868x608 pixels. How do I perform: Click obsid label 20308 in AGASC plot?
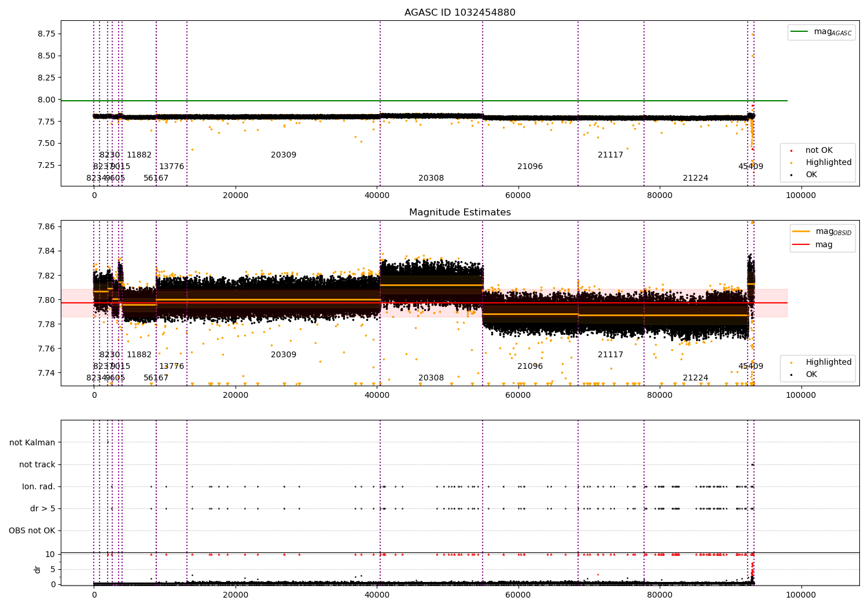431,178
